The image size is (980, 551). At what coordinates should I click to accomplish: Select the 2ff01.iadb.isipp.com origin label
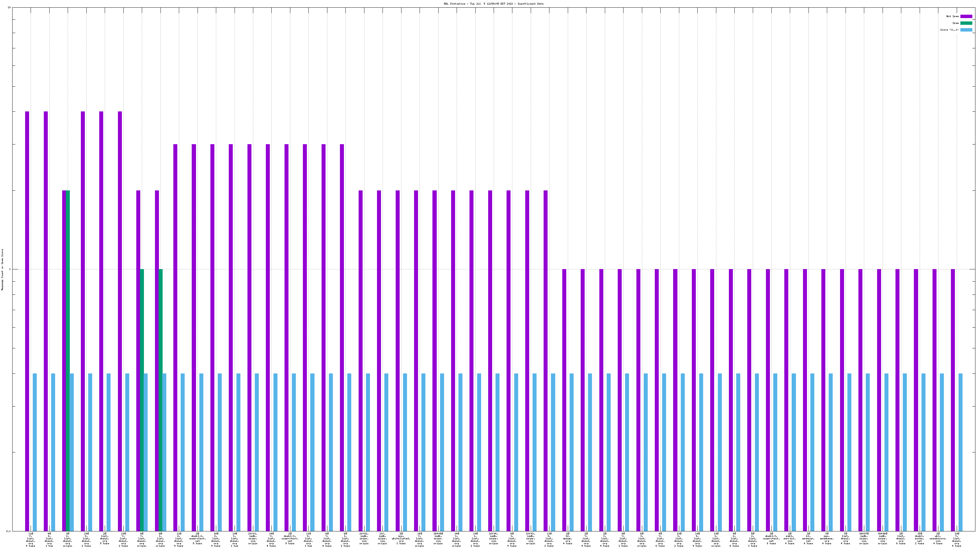(253, 538)
